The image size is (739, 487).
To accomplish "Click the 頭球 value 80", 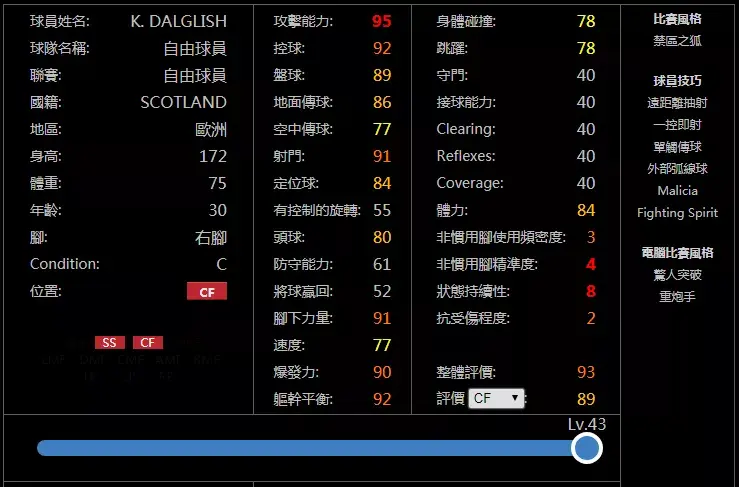I will pos(382,237).
